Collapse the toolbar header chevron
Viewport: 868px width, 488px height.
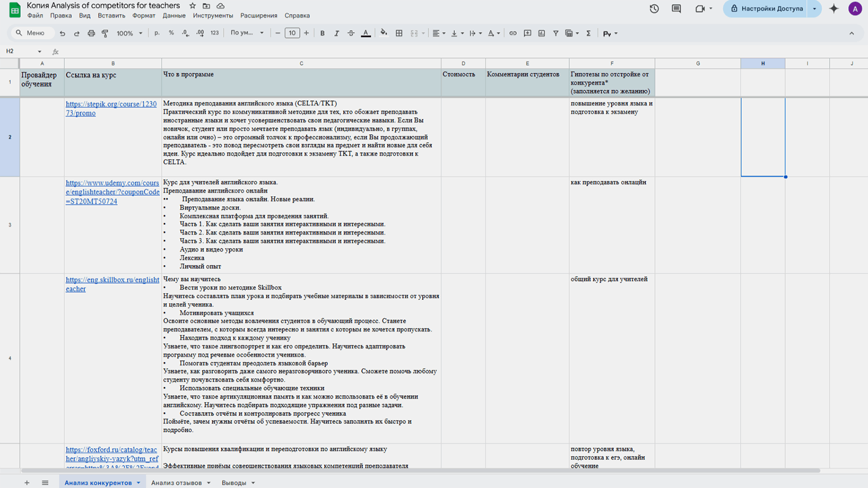point(852,33)
